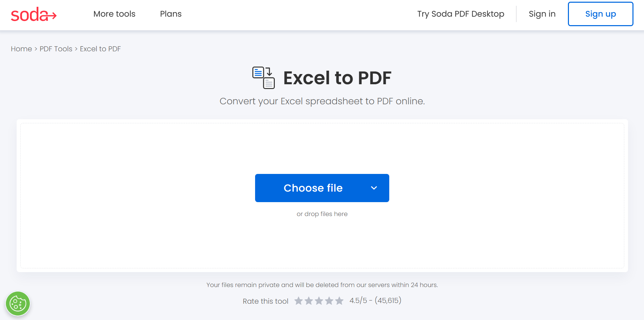Open the Plans menu item
This screenshot has height=320, width=644.
pyautogui.click(x=171, y=14)
